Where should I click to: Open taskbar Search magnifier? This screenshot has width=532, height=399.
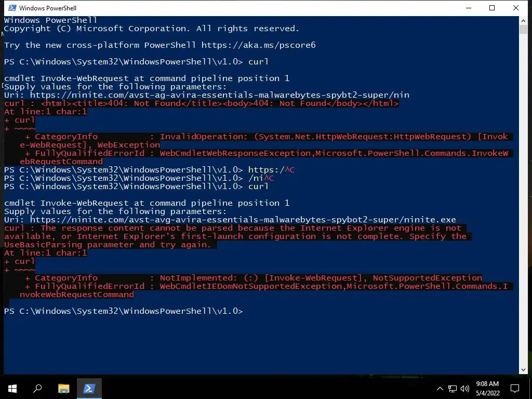click(x=37, y=389)
